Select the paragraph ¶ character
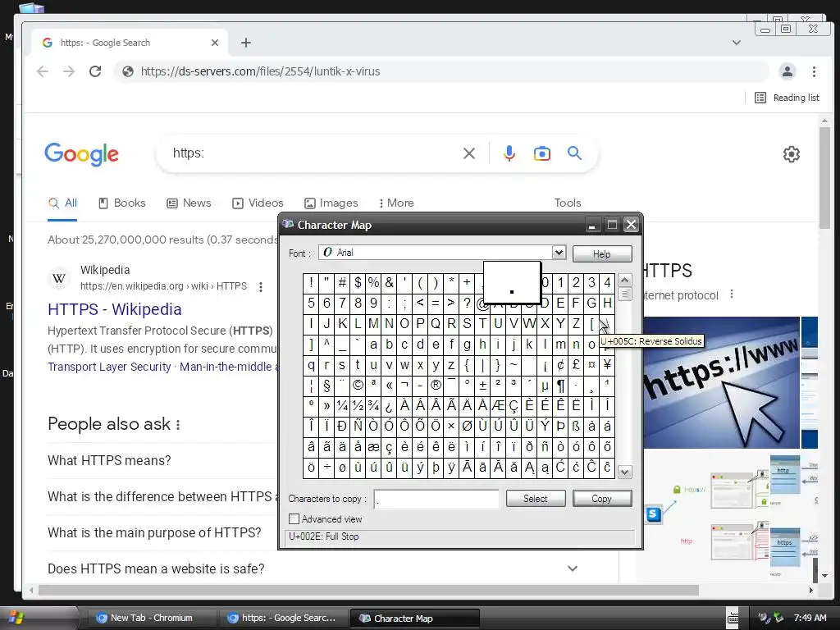 pyautogui.click(x=560, y=385)
